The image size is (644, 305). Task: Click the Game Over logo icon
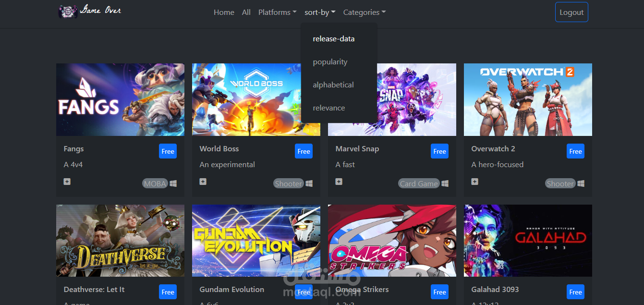coord(68,12)
